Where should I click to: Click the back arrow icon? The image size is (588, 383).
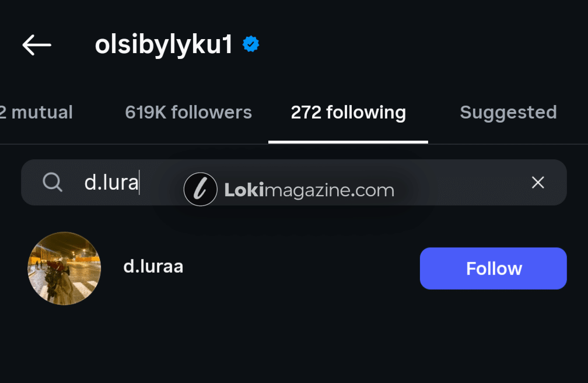[x=37, y=45]
